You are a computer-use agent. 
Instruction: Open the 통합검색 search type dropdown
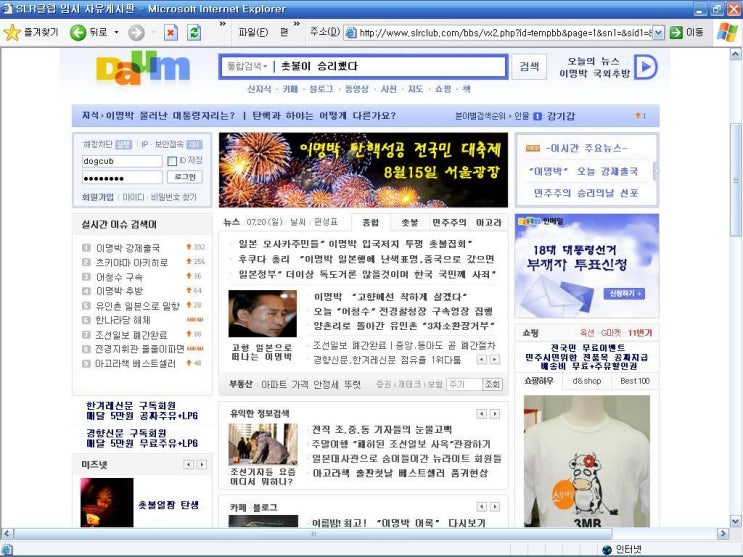point(247,66)
